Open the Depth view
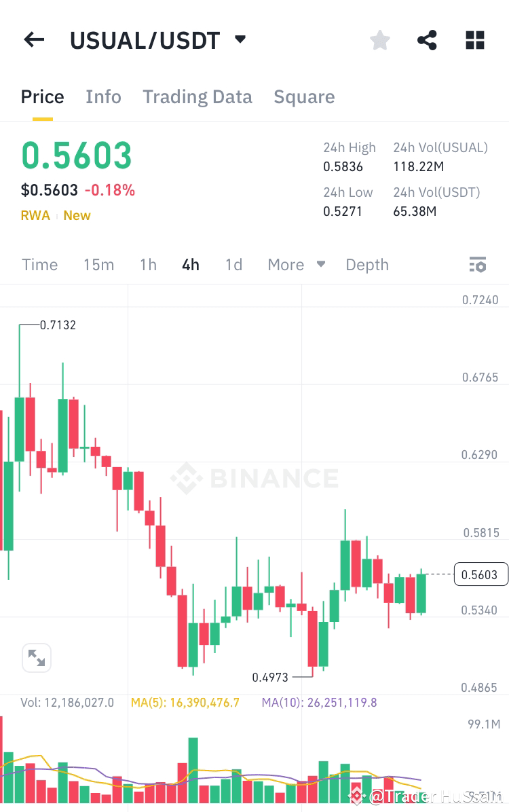Viewport: 509px width, 812px height. 366,264
